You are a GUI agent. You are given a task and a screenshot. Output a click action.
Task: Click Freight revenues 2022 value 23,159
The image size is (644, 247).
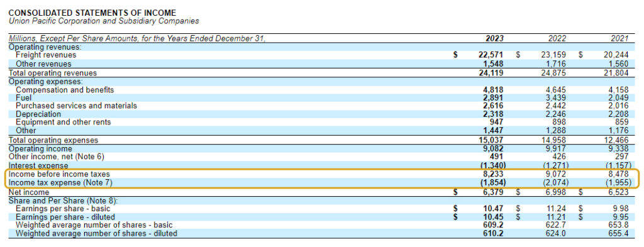tap(553, 55)
